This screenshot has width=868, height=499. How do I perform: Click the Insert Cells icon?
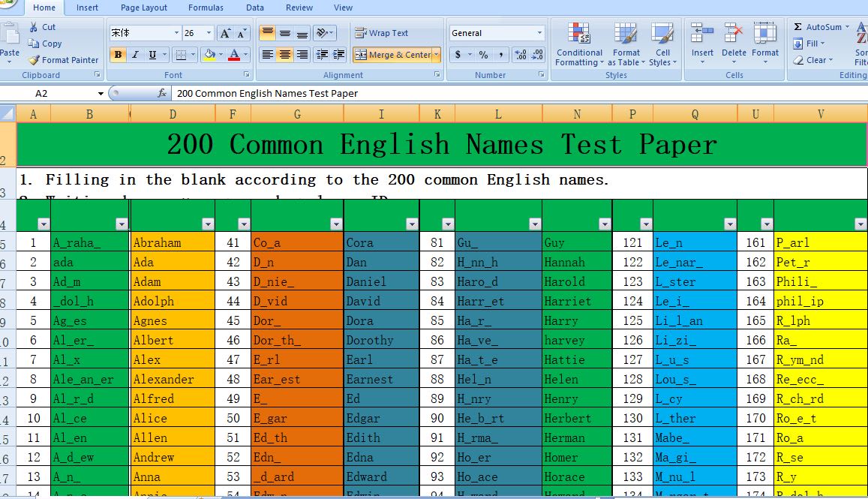click(x=701, y=41)
